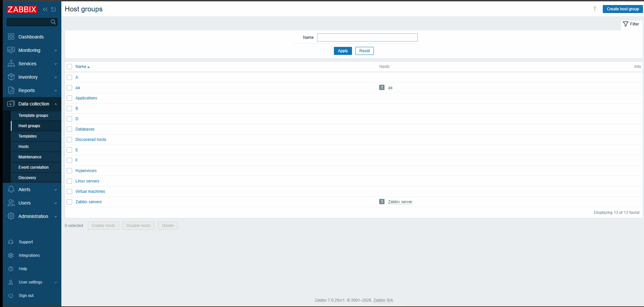Check the Applications host group checkbox
Viewport: 644px width, 307px height.
[69, 98]
